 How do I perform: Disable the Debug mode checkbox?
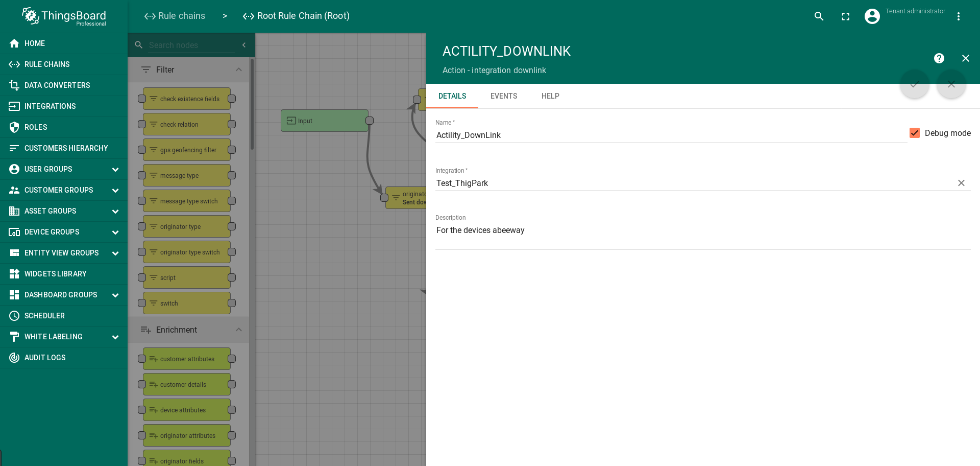[914, 133]
